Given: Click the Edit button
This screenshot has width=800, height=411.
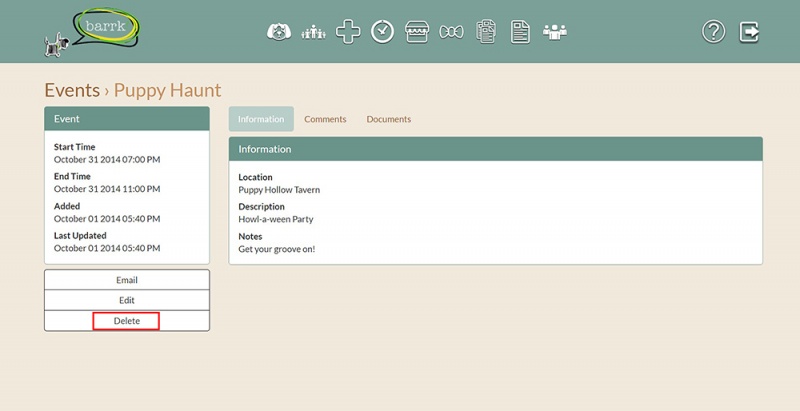Looking at the screenshot, I should (127, 300).
